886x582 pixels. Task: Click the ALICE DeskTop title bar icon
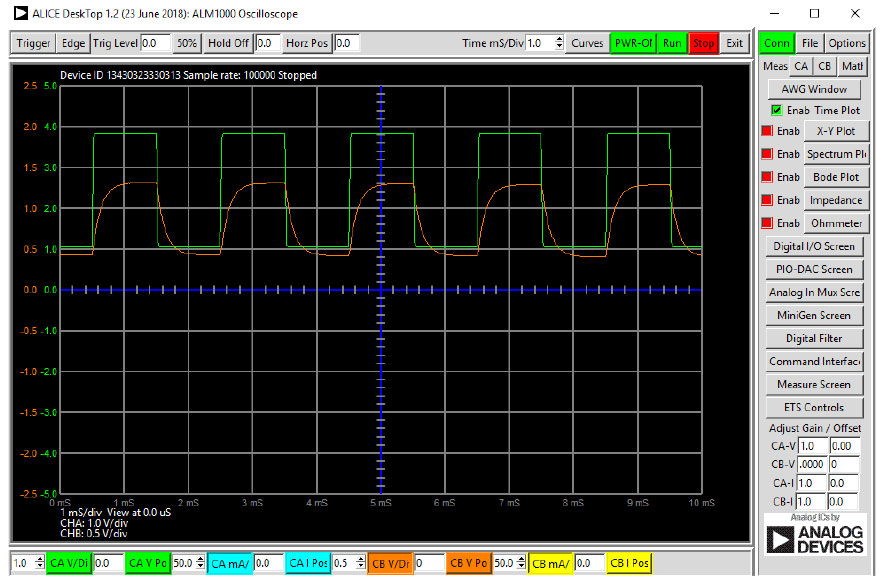(20, 13)
